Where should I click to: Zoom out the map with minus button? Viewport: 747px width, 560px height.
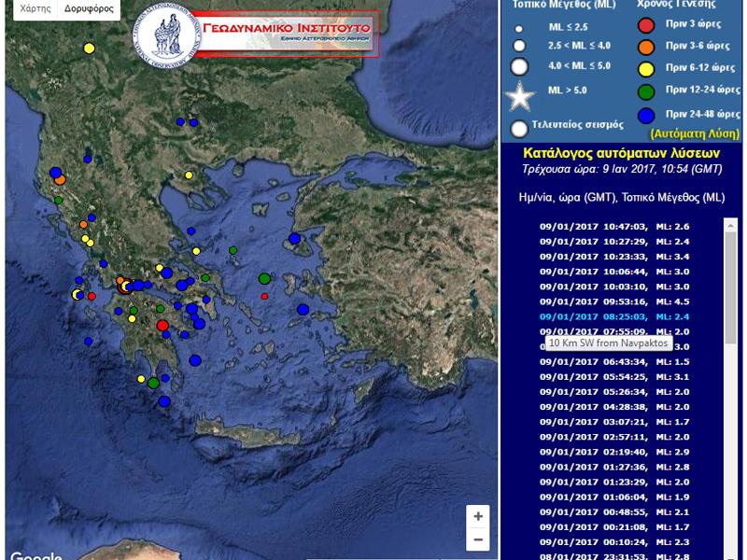(x=478, y=539)
